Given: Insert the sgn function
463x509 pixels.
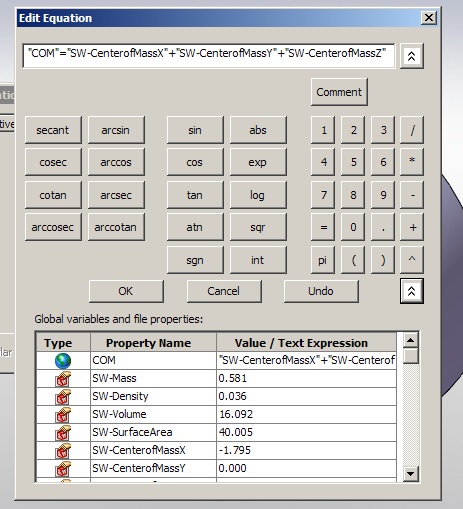Looking at the screenshot, I should tap(195, 260).
